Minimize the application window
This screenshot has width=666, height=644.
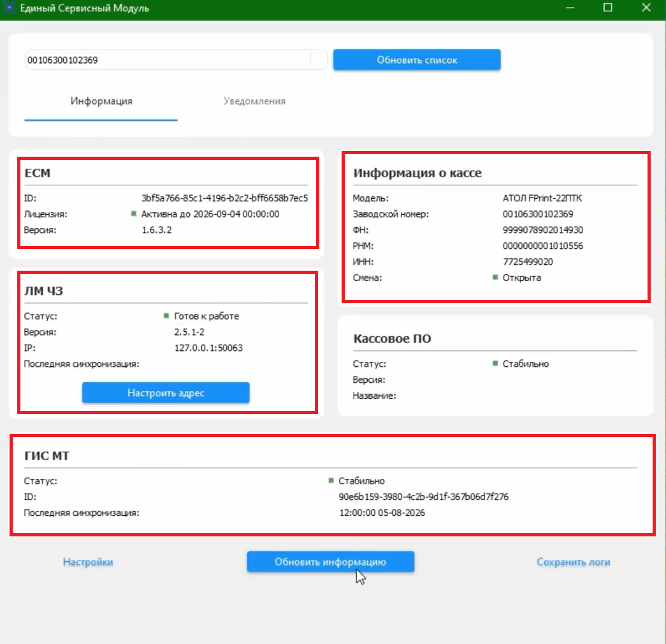pyautogui.click(x=570, y=8)
